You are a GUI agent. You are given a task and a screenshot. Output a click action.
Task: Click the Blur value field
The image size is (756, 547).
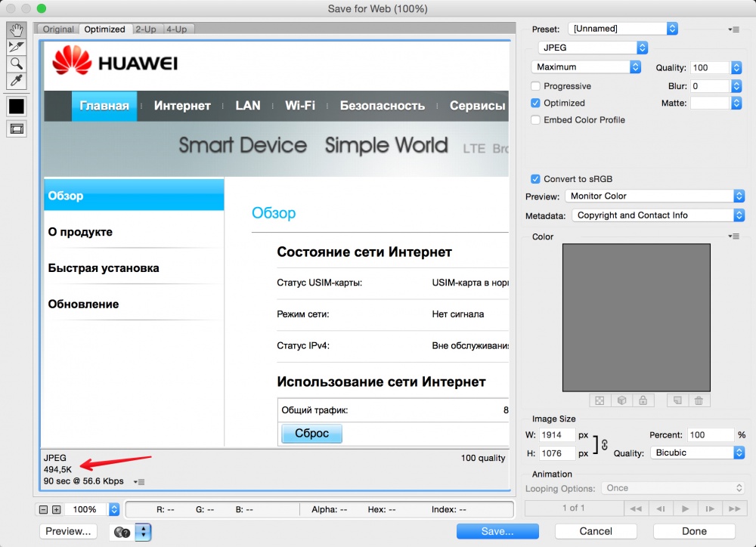710,86
